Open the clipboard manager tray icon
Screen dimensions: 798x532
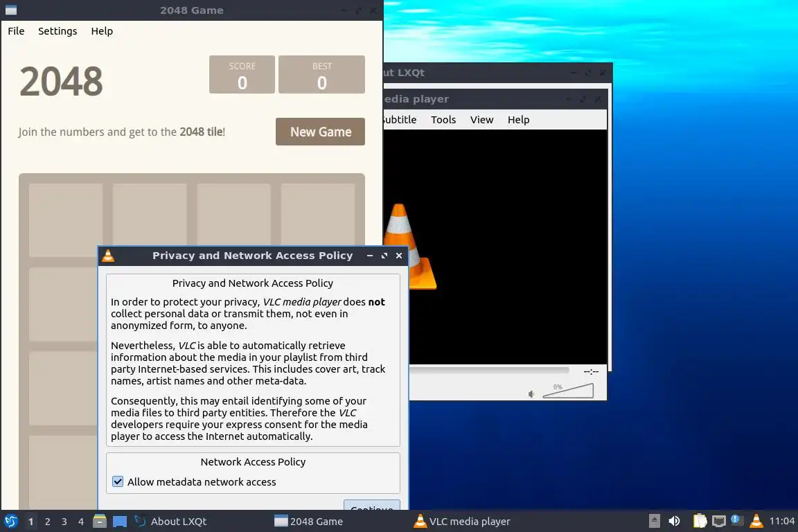coord(700,522)
